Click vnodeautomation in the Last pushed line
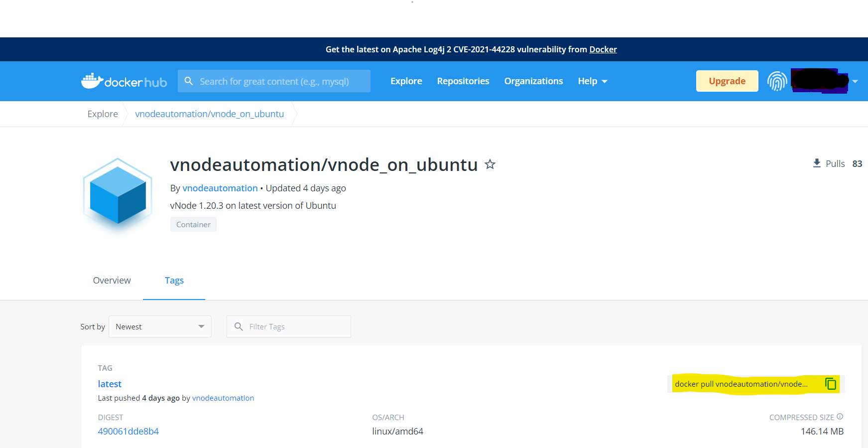The height and width of the screenshot is (448, 868). coord(223,398)
